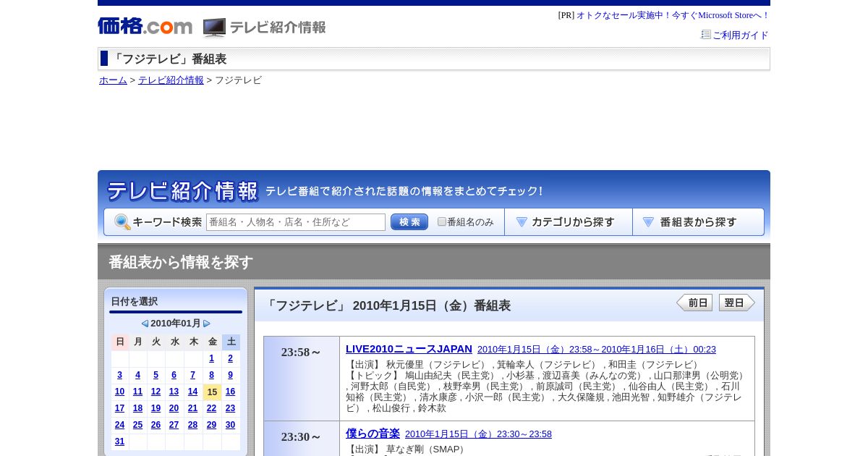Go to previous month with left arrow
This screenshot has width=868, height=456.
click(x=145, y=324)
